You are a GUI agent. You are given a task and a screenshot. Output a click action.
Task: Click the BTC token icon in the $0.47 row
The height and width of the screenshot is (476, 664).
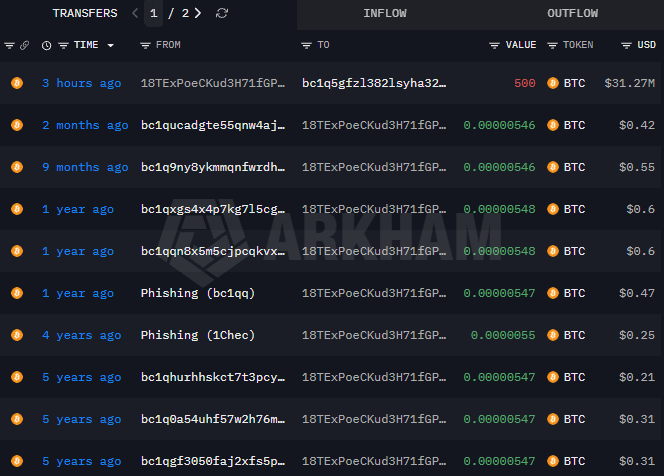point(553,293)
